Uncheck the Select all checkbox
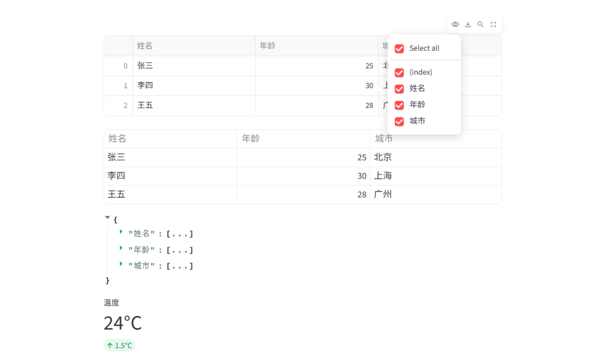This screenshot has width=602, height=364. (x=399, y=48)
